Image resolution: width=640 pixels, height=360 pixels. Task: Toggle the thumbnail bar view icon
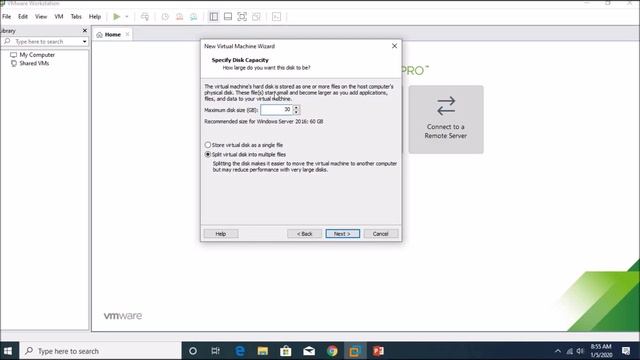pyautogui.click(x=228, y=17)
